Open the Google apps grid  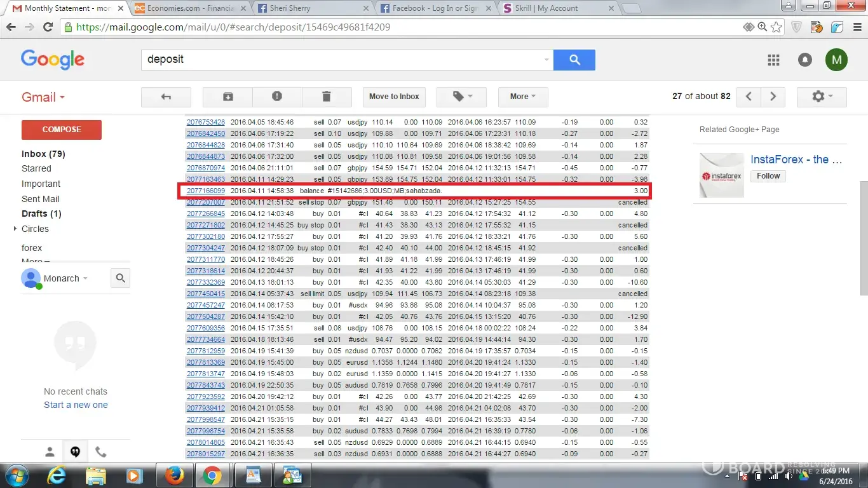773,60
